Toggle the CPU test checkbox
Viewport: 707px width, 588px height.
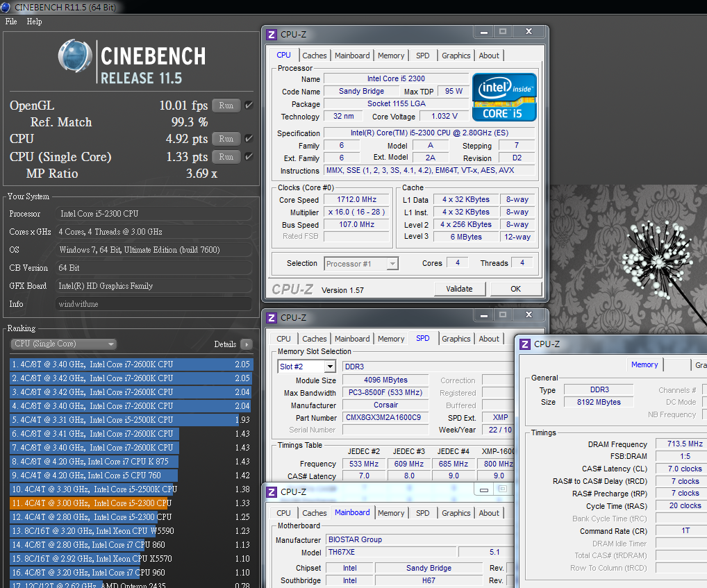click(249, 139)
